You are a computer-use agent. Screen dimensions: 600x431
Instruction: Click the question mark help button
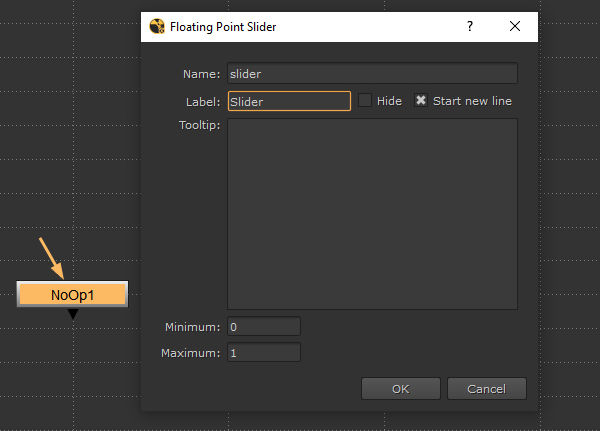point(470,27)
